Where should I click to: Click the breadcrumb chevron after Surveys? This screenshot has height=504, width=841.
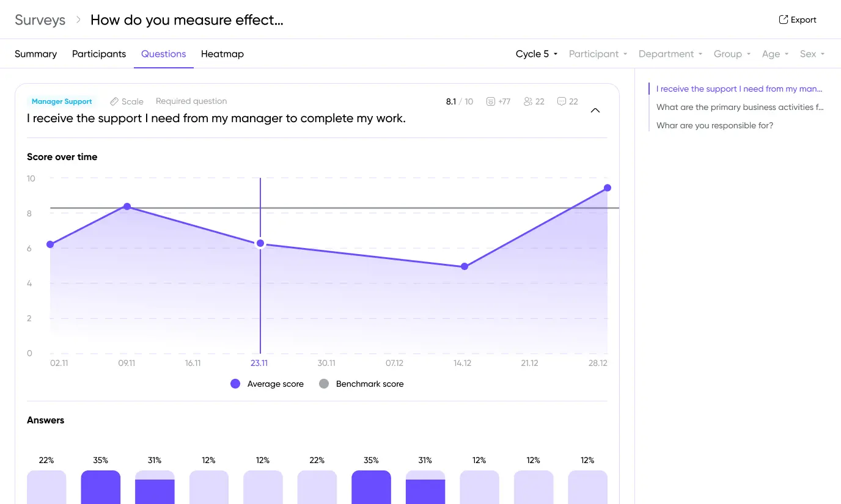(78, 20)
